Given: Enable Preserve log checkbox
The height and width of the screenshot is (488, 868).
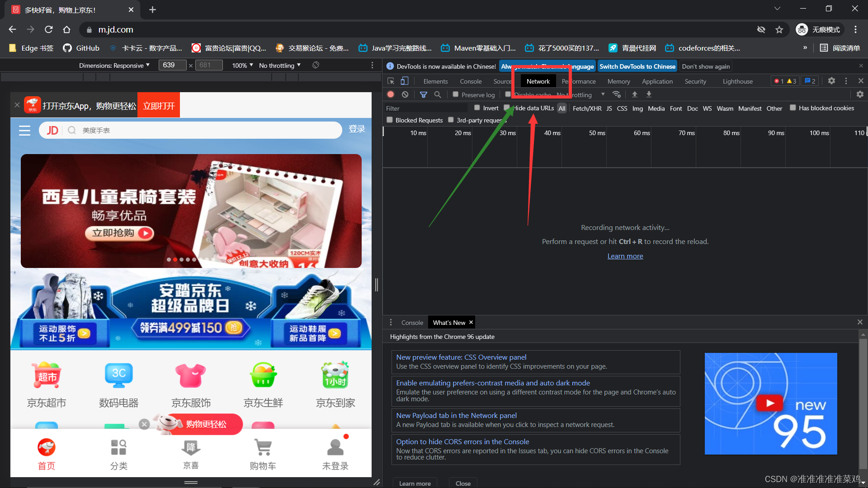Looking at the screenshot, I should 456,94.
